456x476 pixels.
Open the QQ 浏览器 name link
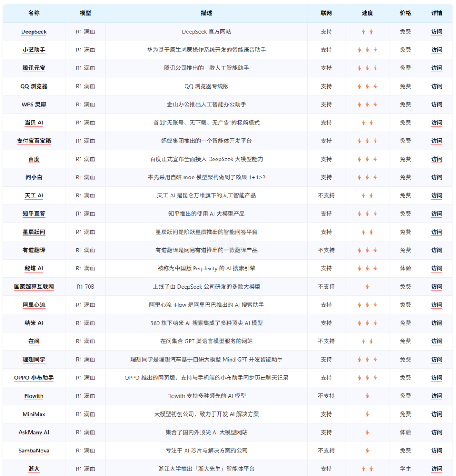click(34, 86)
